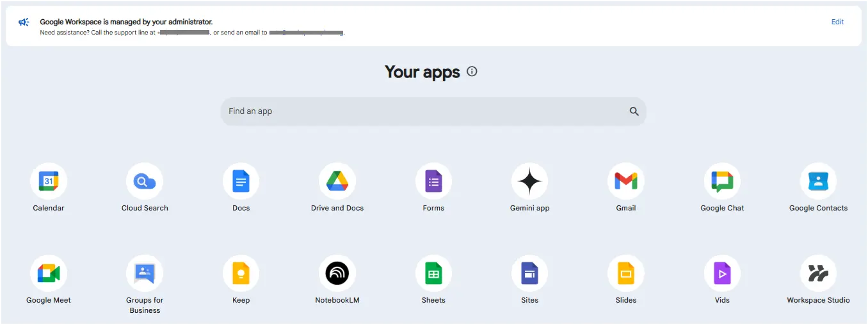868x325 pixels.
Task: Click the Gmail label text
Action: click(x=626, y=208)
